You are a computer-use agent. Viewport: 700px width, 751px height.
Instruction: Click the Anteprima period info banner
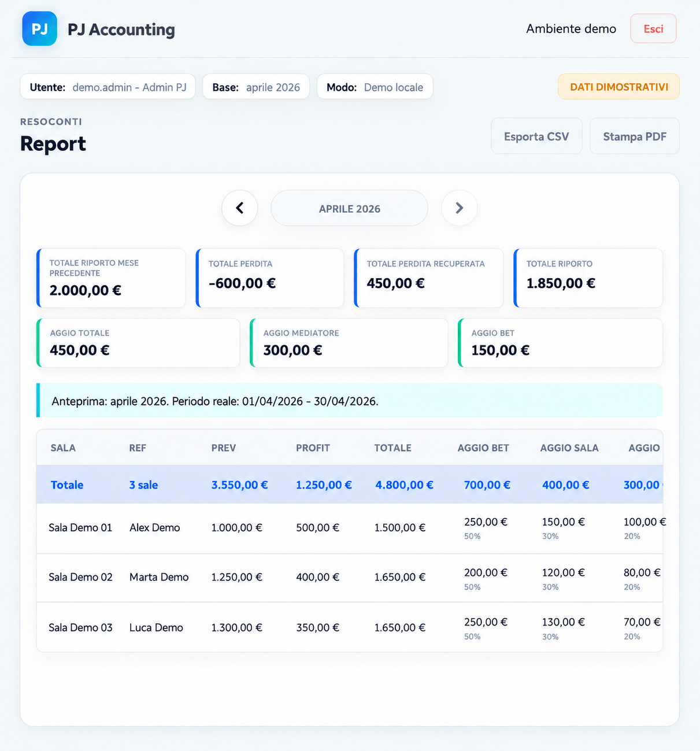(x=349, y=400)
